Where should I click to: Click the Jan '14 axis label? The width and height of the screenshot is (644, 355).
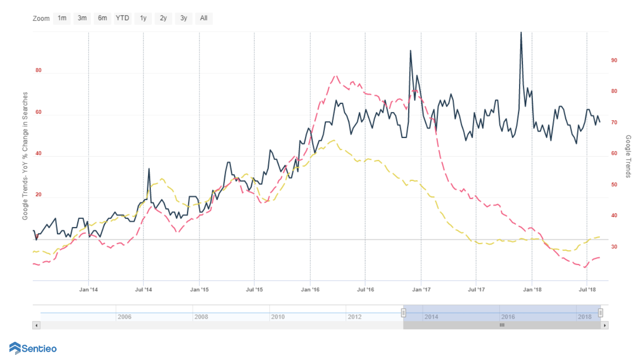click(89, 289)
